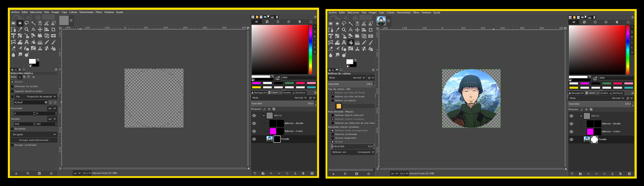Choose Rellenar toda la selección radio option
This screenshot has height=186, width=644.
pyautogui.click(x=333, y=115)
